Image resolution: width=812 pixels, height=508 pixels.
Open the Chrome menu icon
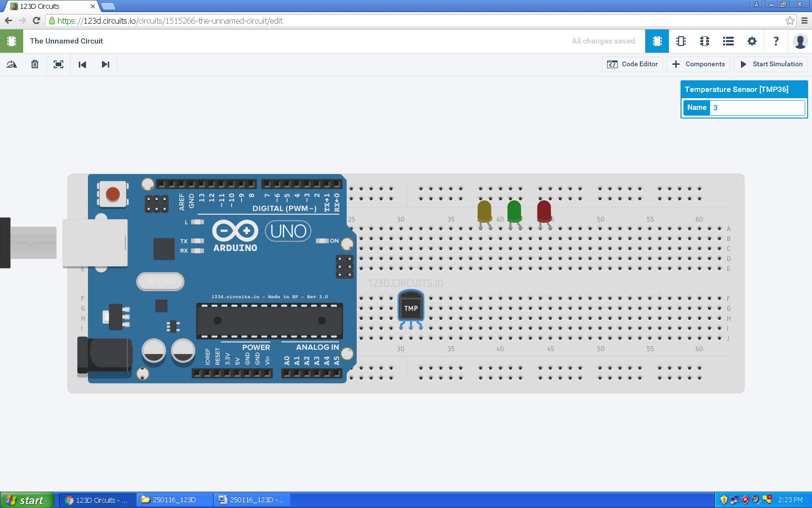tap(804, 20)
